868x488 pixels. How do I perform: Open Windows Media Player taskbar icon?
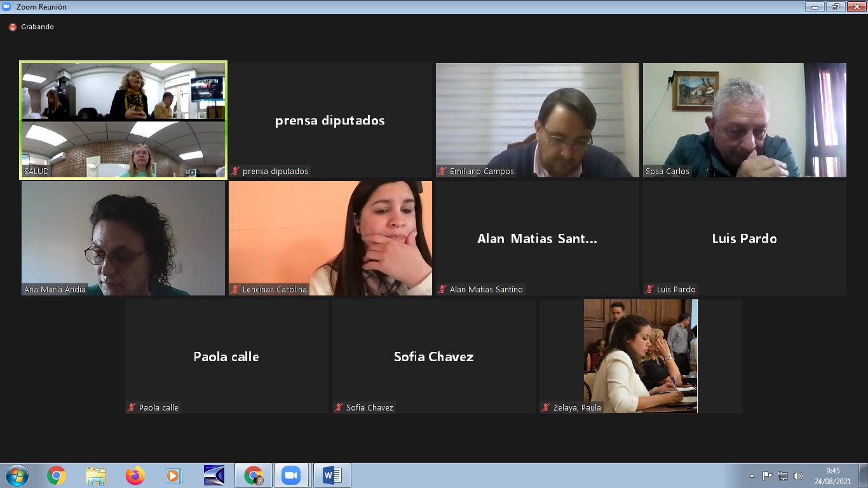click(x=173, y=475)
